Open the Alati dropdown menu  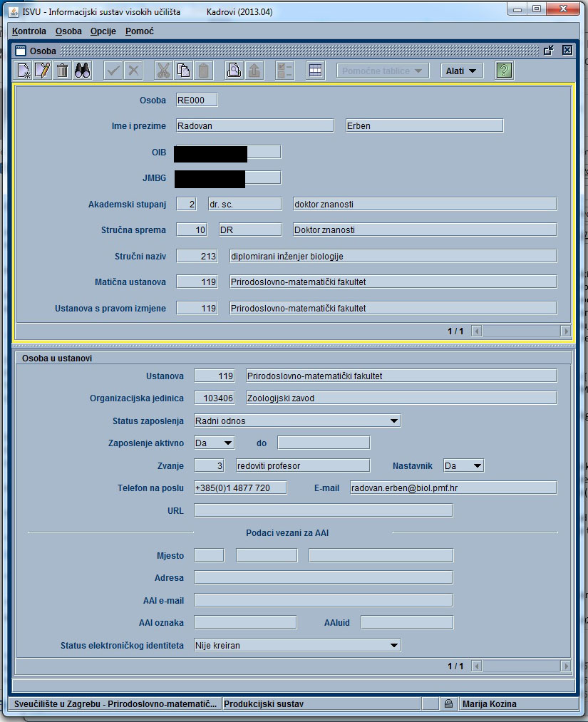462,71
